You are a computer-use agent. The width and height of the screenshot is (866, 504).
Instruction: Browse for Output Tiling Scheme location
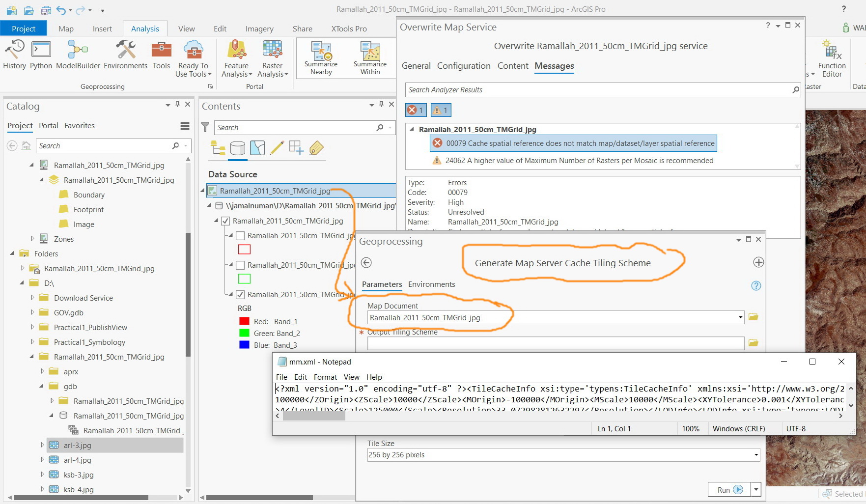754,343
